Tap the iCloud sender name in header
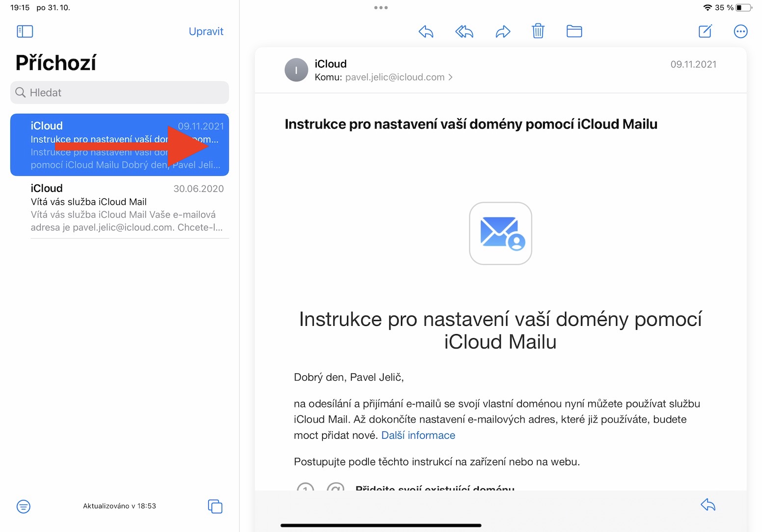Viewport: 762px width, 532px height. click(x=330, y=64)
